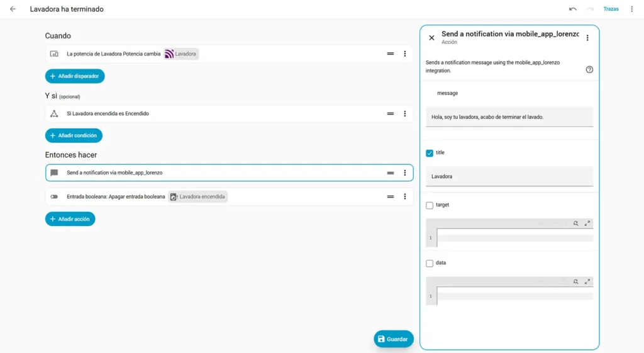644x353 pixels.
Task: Uncheck the title checkbox
Action: pos(430,154)
